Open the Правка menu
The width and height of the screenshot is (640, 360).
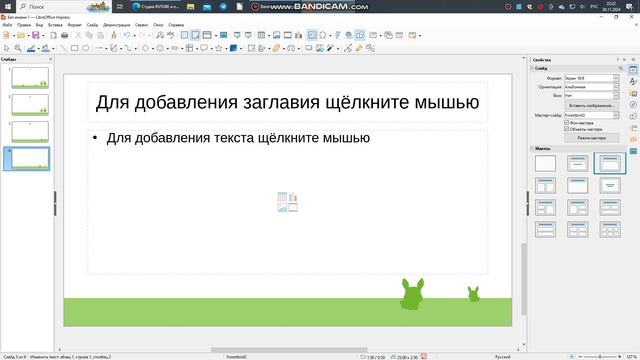[x=24, y=25]
